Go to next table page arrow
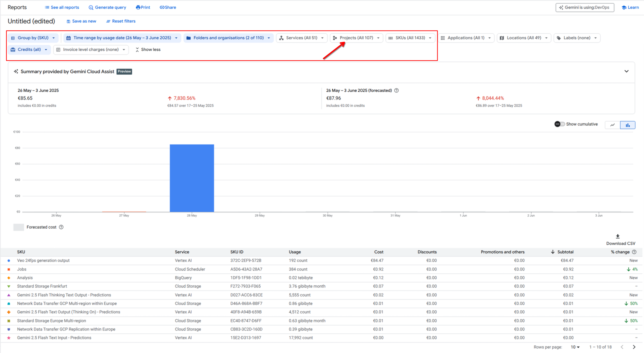The width and height of the screenshot is (644, 353). click(x=634, y=347)
